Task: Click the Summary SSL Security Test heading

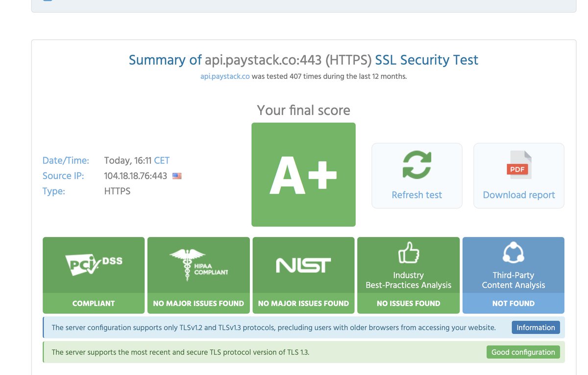Action: [x=303, y=60]
